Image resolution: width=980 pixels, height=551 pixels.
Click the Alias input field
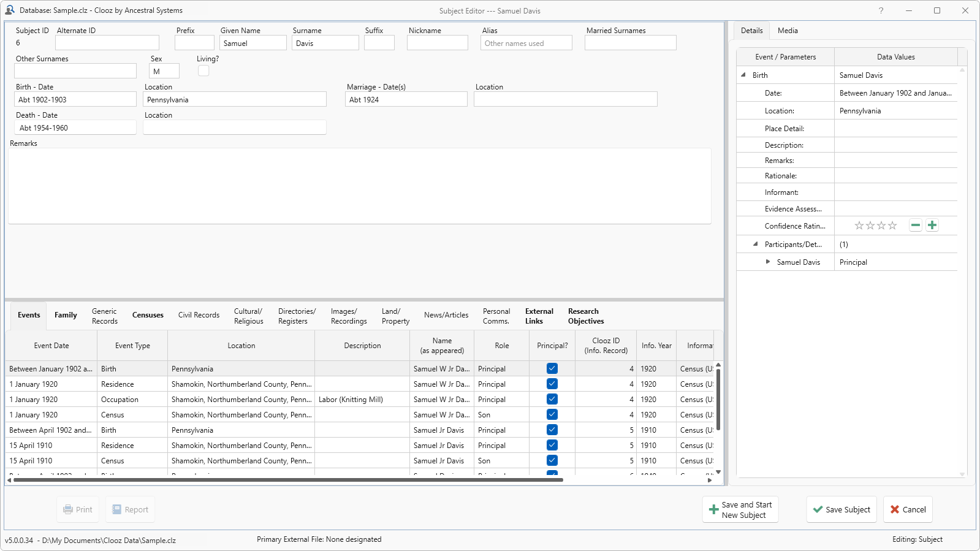tap(526, 44)
